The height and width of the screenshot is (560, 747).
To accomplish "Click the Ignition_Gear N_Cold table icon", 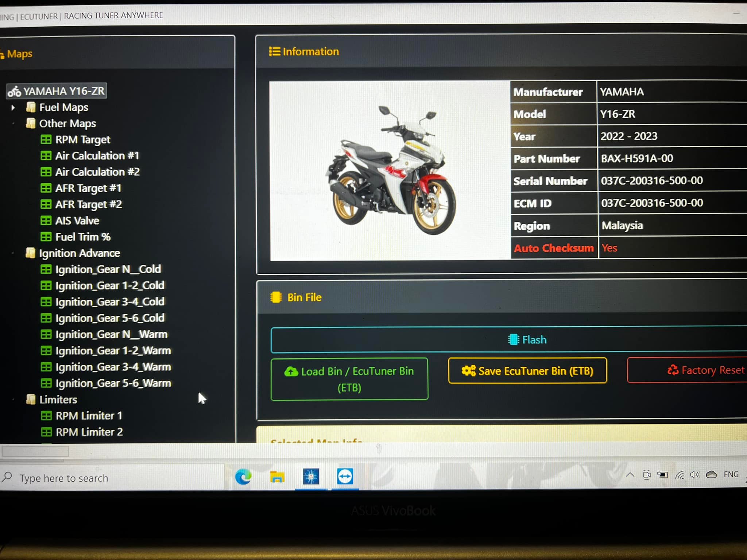I will [46, 269].
